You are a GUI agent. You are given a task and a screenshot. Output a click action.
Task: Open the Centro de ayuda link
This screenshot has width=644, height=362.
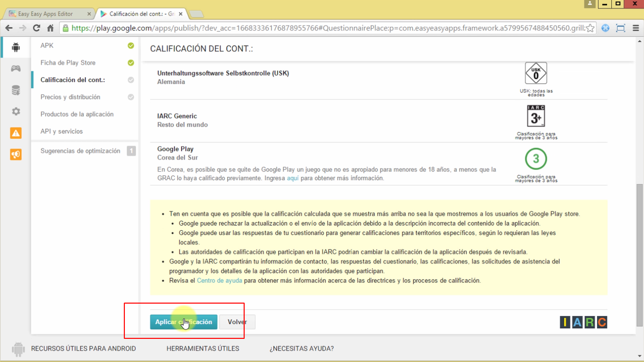pyautogui.click(x=219, y=280)
